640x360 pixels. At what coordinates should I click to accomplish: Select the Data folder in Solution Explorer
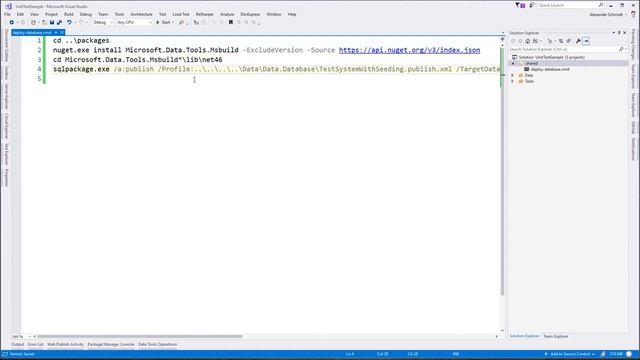[x=529, y=75]
